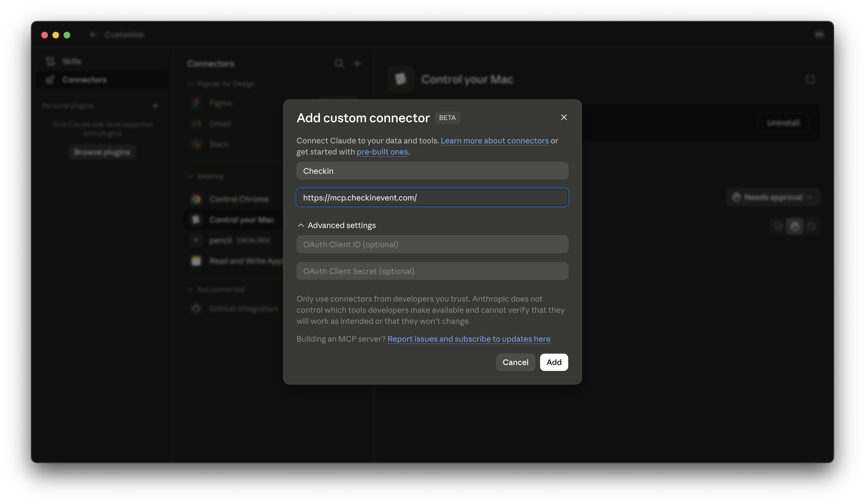The image size is (865, 504).
Task: Click the share icon beside Control your Mac
Action: (810, 79)
